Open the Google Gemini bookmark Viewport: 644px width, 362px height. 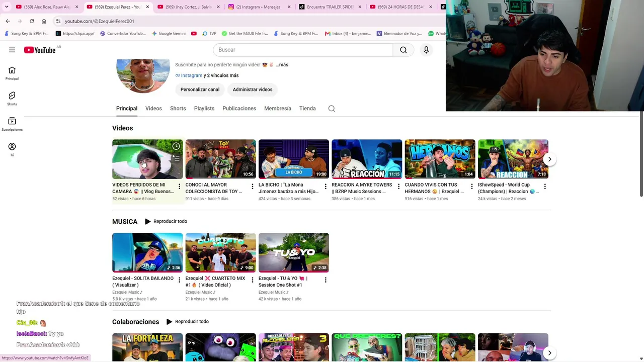(169, 34)
